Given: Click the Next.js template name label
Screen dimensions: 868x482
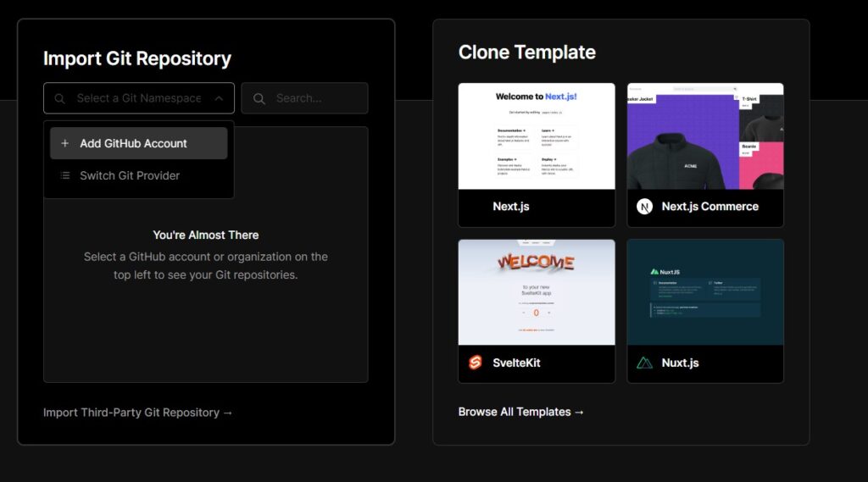Looking at the screenshot, I should click(511, 207).
